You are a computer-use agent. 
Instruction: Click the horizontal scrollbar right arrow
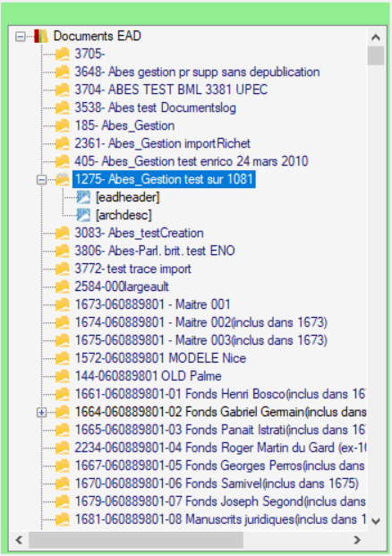[357, 540]
